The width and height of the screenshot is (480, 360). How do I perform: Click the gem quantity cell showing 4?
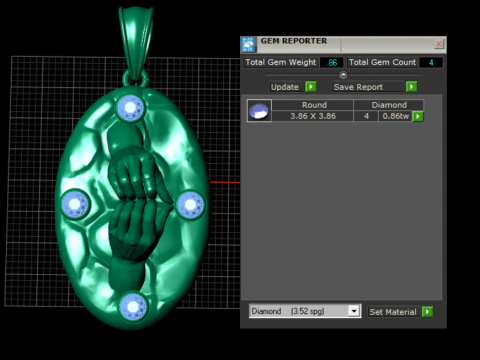[x=366, y=116]
